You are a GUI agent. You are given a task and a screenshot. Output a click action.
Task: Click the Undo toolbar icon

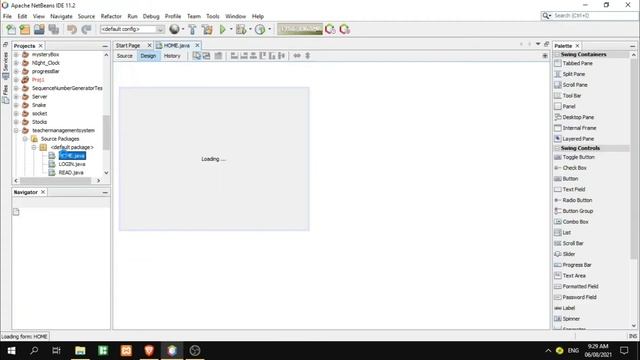point(72,29)
